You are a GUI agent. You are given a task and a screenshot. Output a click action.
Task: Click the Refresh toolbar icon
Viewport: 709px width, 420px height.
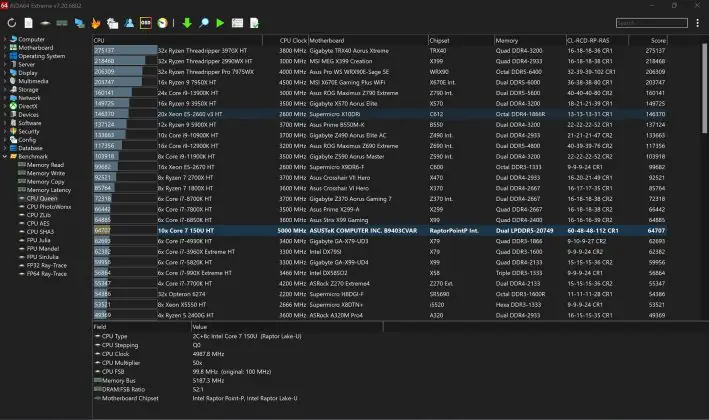[12, 23]
